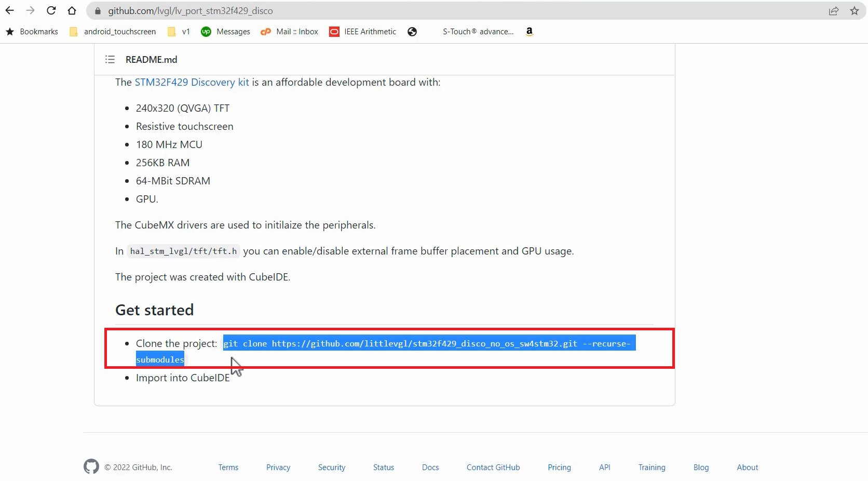The width and height of the screenshot is (868, 481).
Task: Open the API footer link
Action: (x=605, y=467)
